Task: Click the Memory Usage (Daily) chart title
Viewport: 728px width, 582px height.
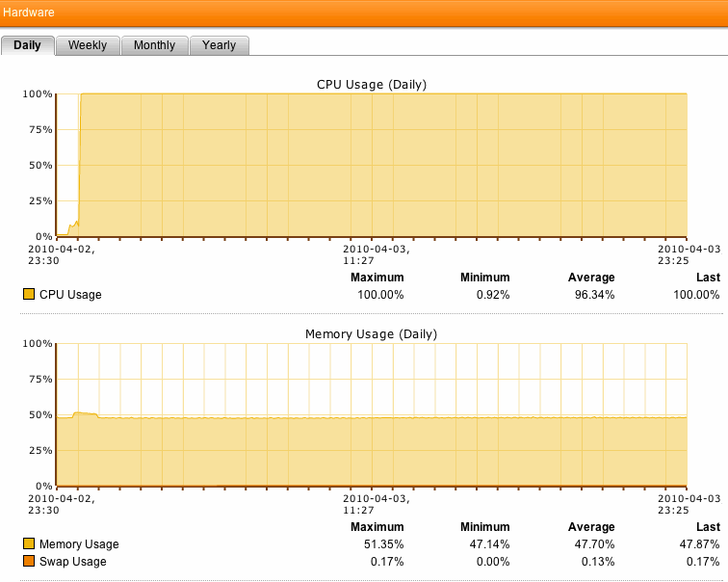Action: pyautogui.click(x=372, y=334)
